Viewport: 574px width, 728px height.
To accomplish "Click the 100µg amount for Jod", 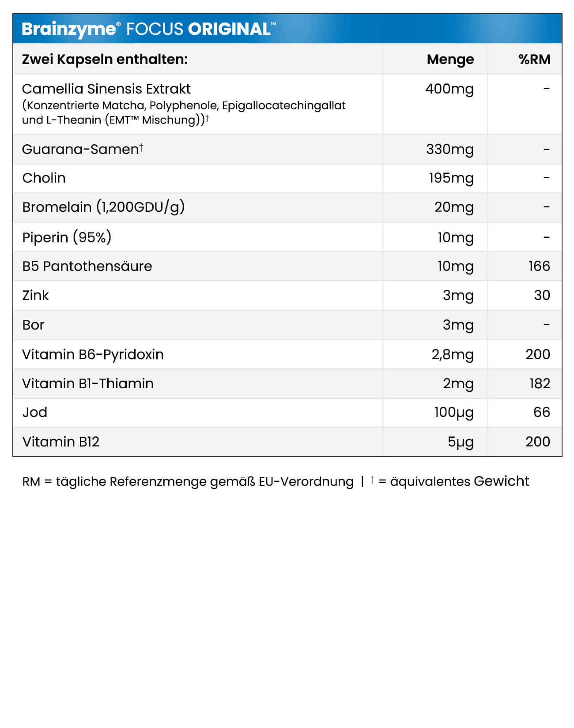I will tap(453, 412).
